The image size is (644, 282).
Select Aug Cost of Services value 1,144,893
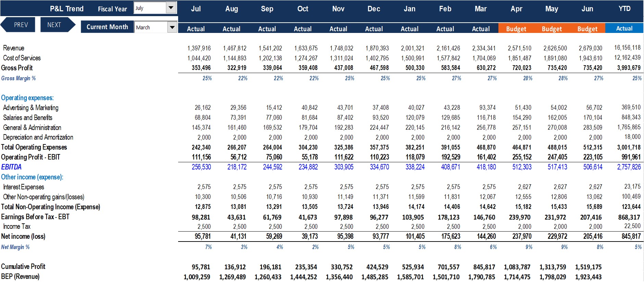[235, 58]
